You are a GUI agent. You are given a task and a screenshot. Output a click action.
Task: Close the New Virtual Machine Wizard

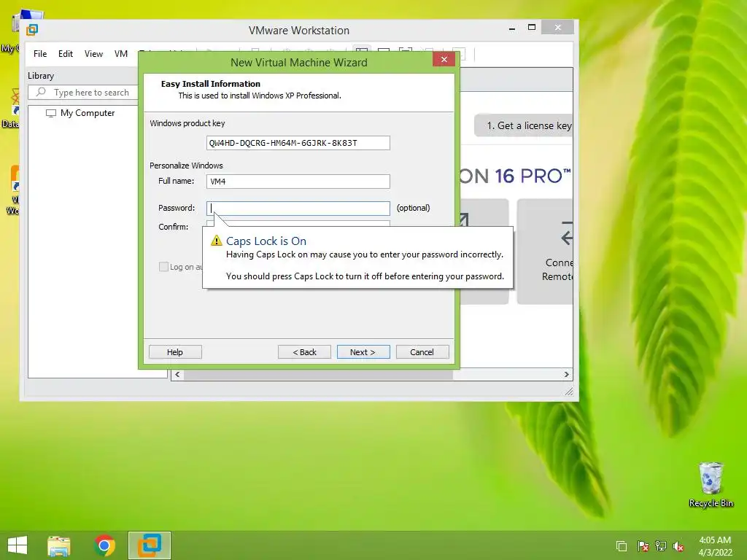444,59
